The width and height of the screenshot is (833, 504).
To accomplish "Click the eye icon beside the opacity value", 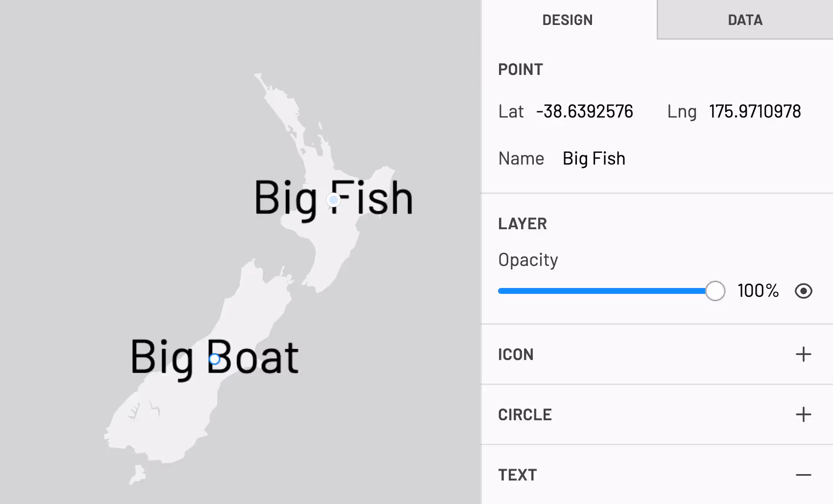I will pos(803,291).
